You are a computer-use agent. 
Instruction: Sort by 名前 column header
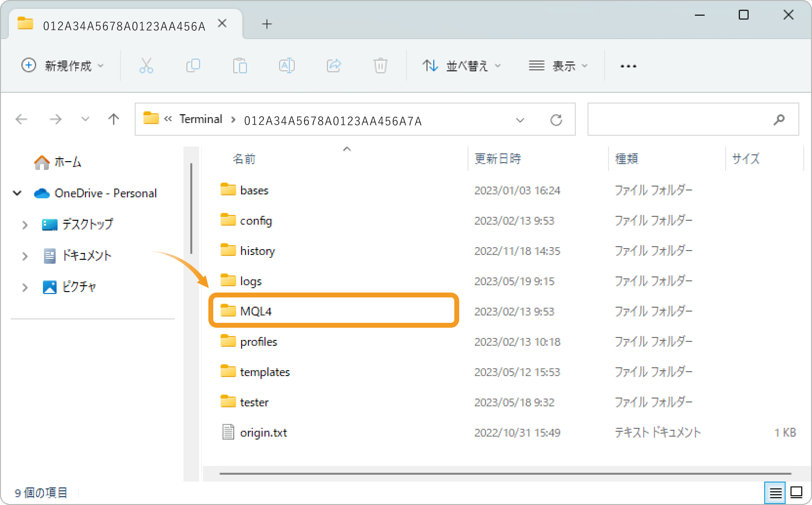pyautogui.click(x=244, y=159)
